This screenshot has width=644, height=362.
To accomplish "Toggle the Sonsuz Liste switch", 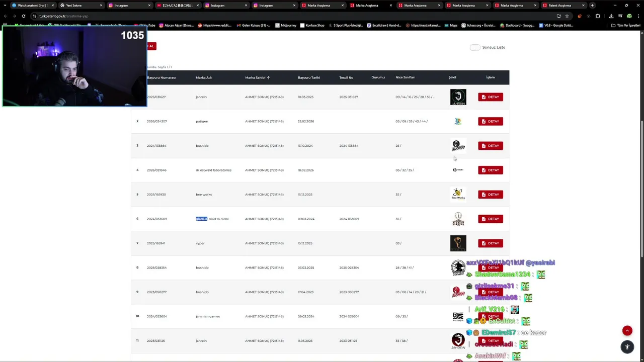I will [x=475, y=47].
